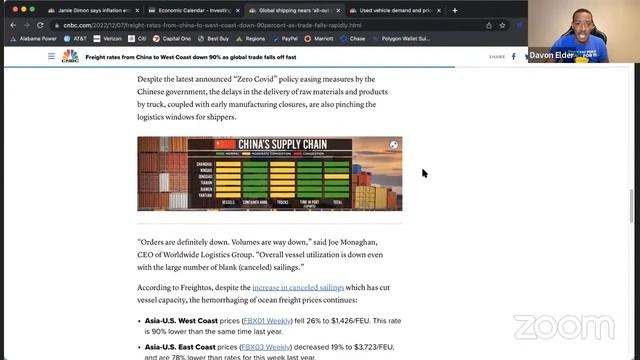Open the Chase bookmark
640x360 pixels.
pos(353,39)
